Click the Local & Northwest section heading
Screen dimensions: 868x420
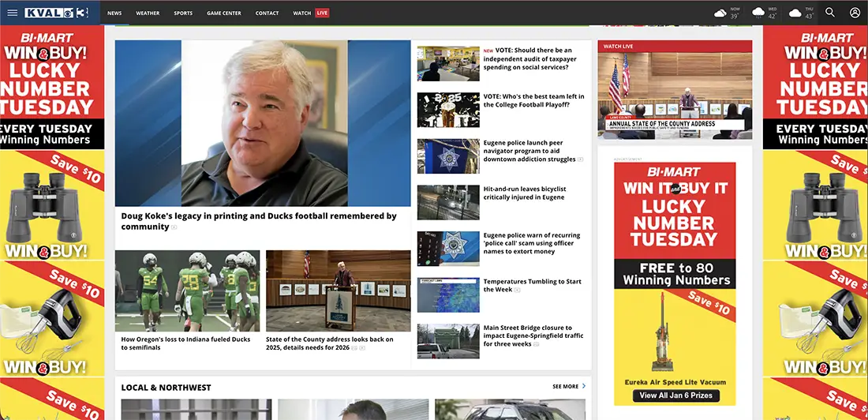[166, 388]
